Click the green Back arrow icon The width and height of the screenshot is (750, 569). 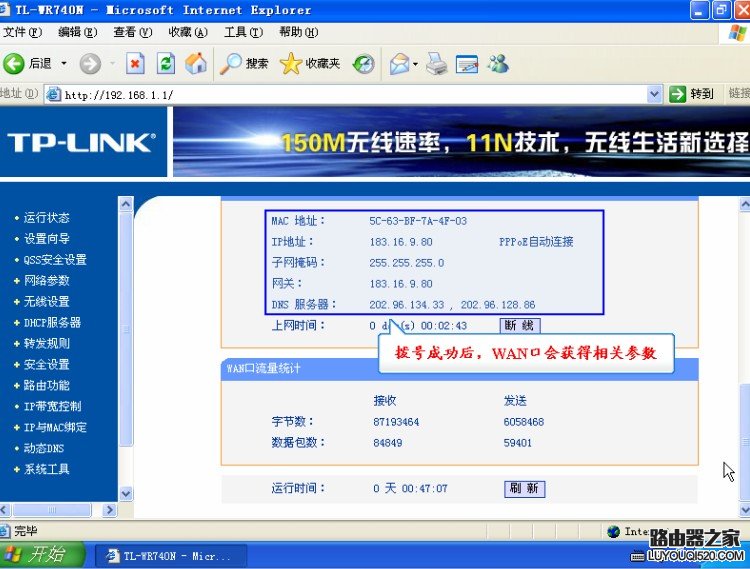13,64
